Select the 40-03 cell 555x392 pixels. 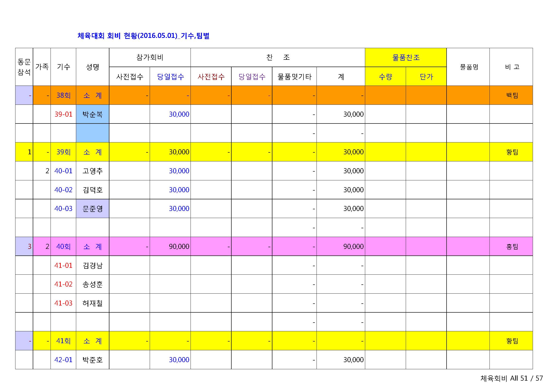(63, 209)
